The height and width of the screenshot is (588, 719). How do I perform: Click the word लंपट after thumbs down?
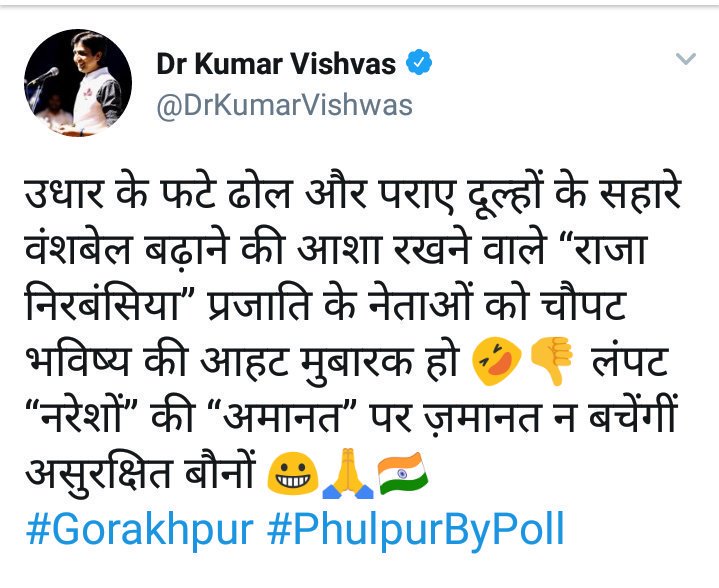pos(629,361)
